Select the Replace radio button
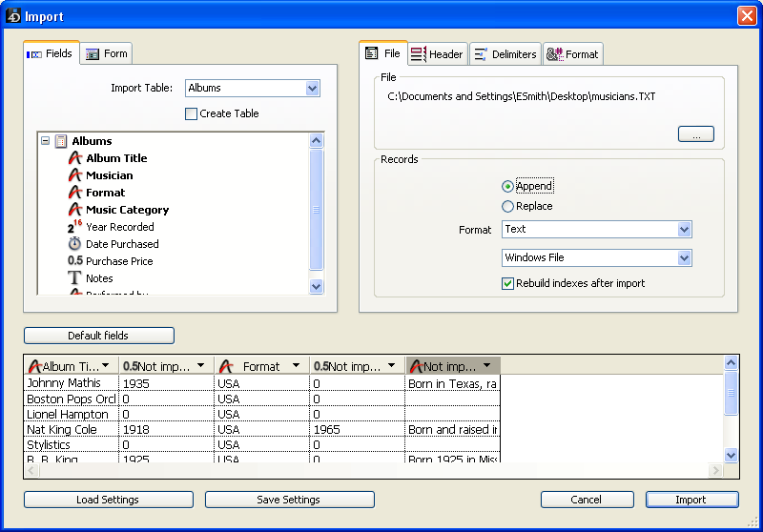Viewport: 763px width, 532px height. tap(507, 206)
